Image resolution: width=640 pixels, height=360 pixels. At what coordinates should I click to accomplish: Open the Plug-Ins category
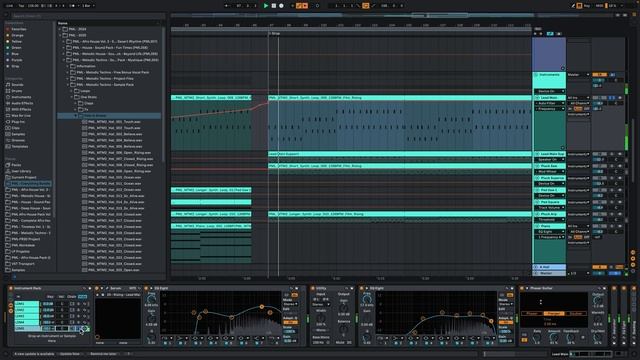pos(18,122)
